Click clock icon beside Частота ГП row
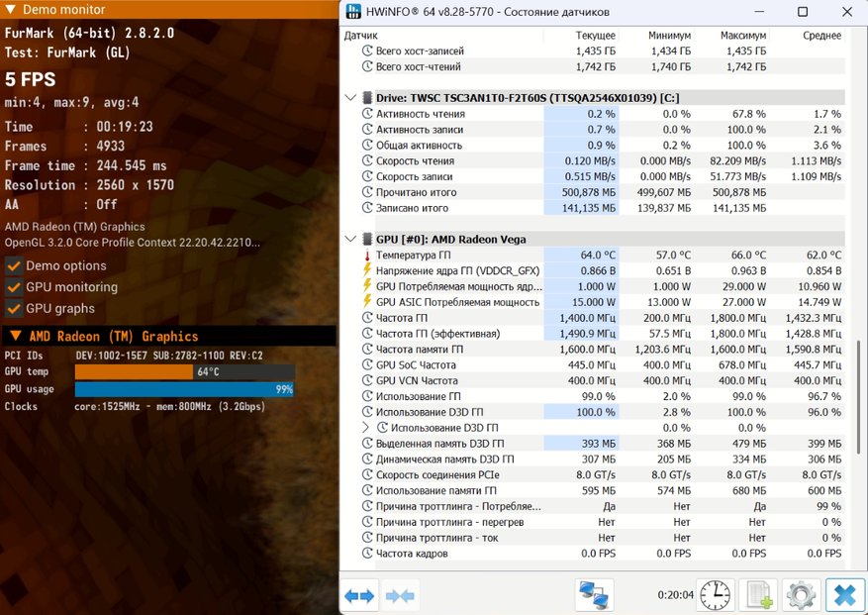 [367, 318]
